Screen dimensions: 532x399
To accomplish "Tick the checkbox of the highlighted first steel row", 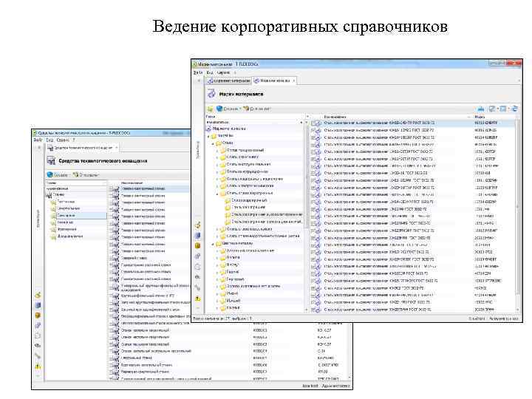I will click(x=313, y=123).
